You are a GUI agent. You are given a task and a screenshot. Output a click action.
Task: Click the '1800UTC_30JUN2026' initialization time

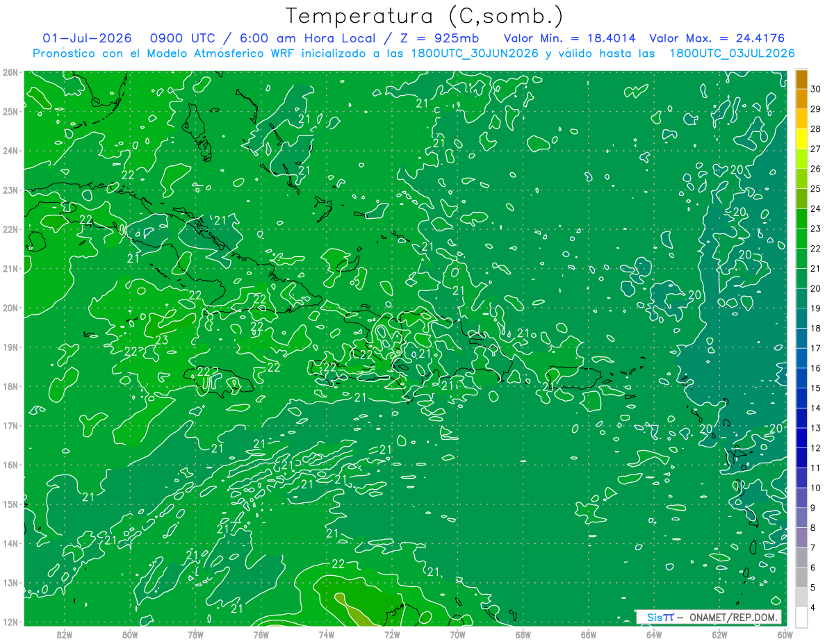(x=474, y=53)
